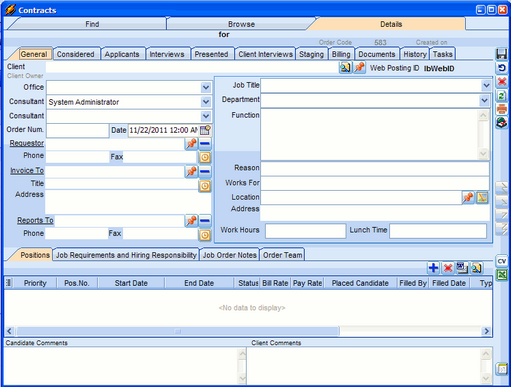
Task: Click the Lunch Time input field
Action: pyautogui.click(x=438, y=231)
